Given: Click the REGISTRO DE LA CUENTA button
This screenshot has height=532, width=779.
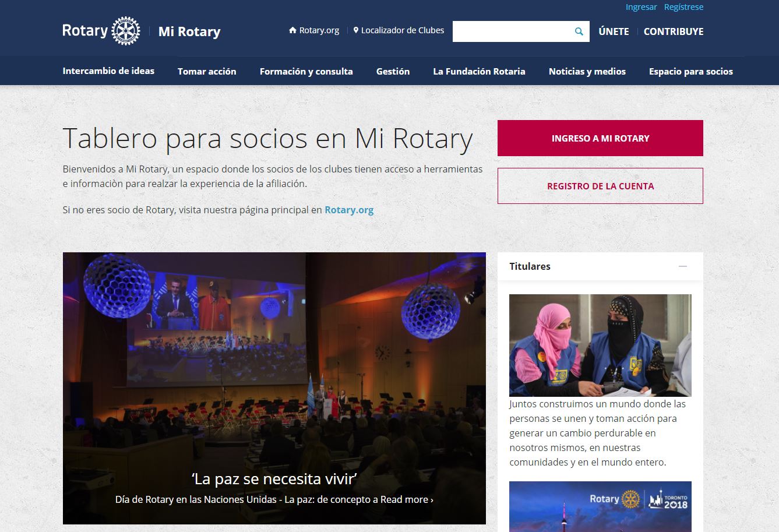Looking at the screenshot, I should pos(600,186).
